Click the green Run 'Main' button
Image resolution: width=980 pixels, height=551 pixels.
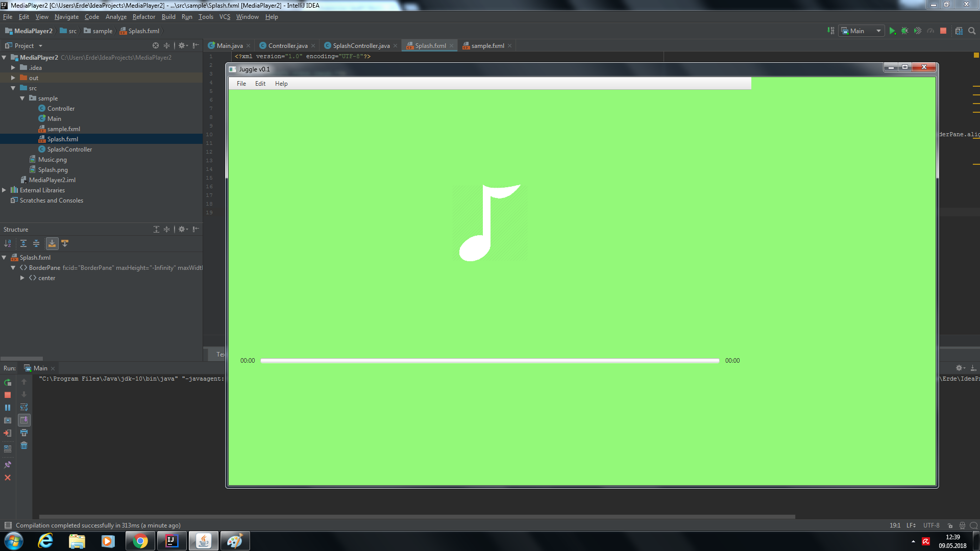tap(892, 31)
